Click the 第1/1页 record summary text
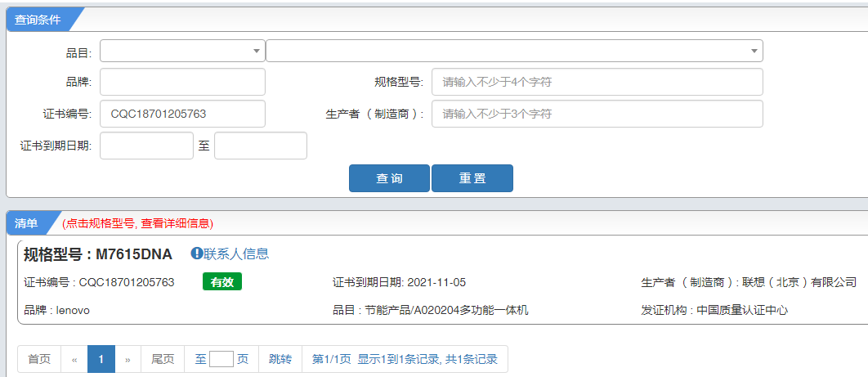868x377 pixels. 405,359
